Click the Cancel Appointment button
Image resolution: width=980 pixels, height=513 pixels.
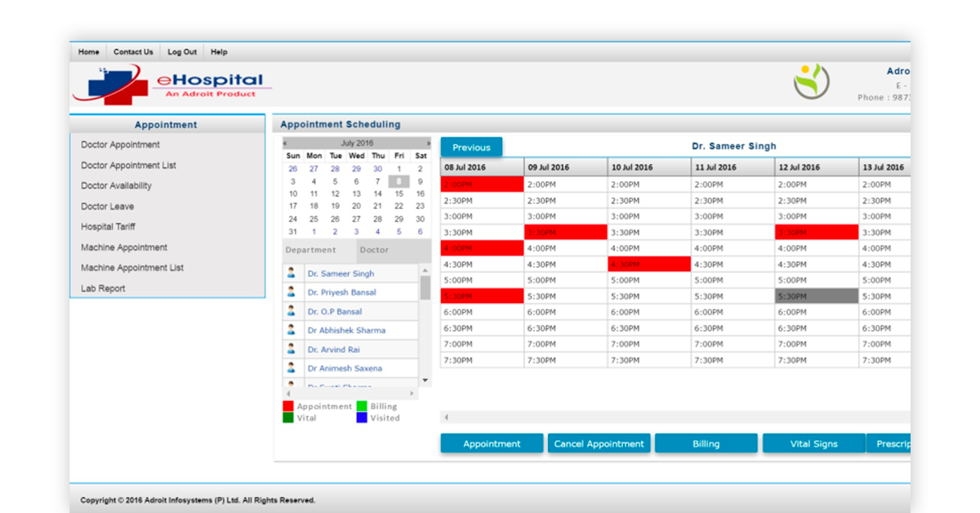[x=599, y=444]
